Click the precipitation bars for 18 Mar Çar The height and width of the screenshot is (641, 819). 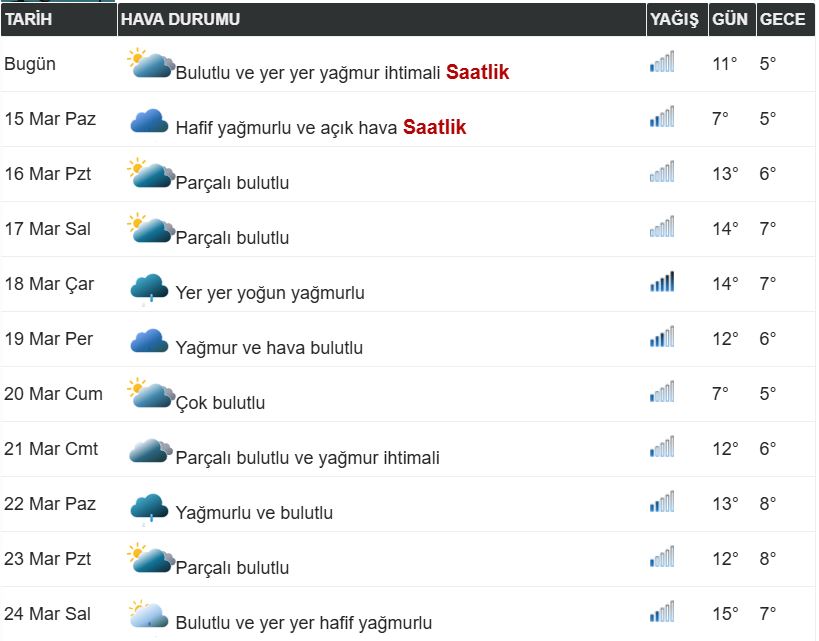point(661,283)
